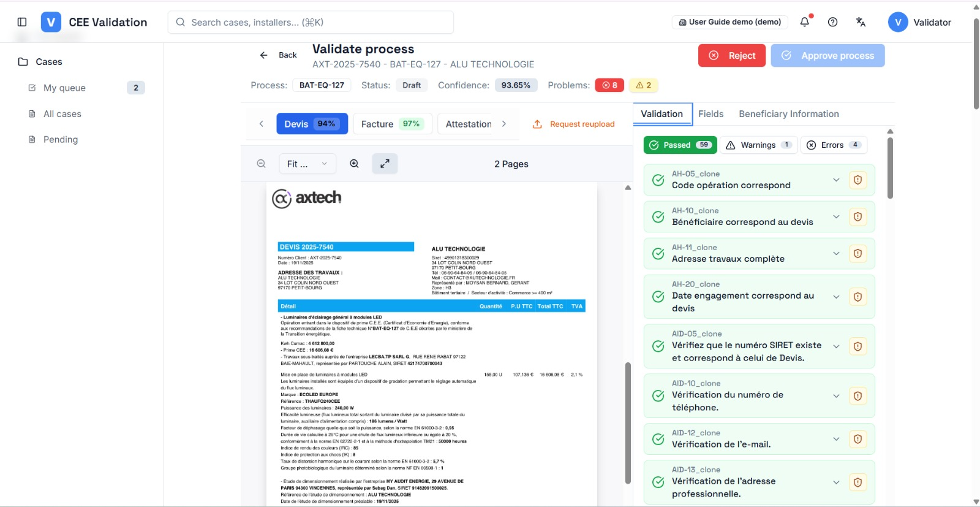Open the notifications bell
This screenshot has height=507, width=980.
[805, 22]
